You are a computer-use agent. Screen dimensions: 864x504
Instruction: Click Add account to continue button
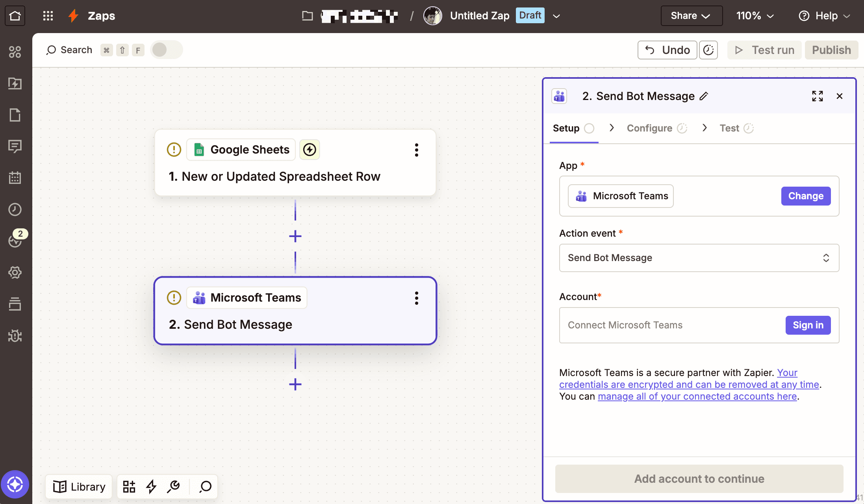click(699, 479)
